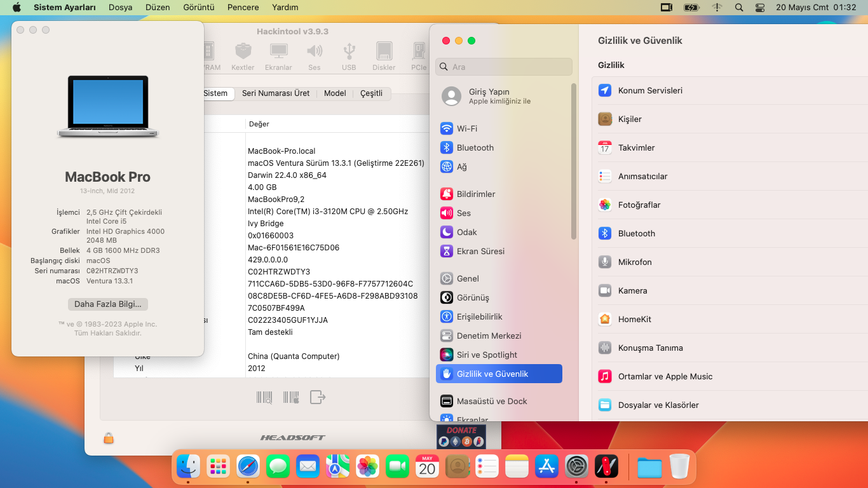Screen dimensions: 868x488
Task: Switch to the Seri Numarası Üret tab
Action: [276, 93]
